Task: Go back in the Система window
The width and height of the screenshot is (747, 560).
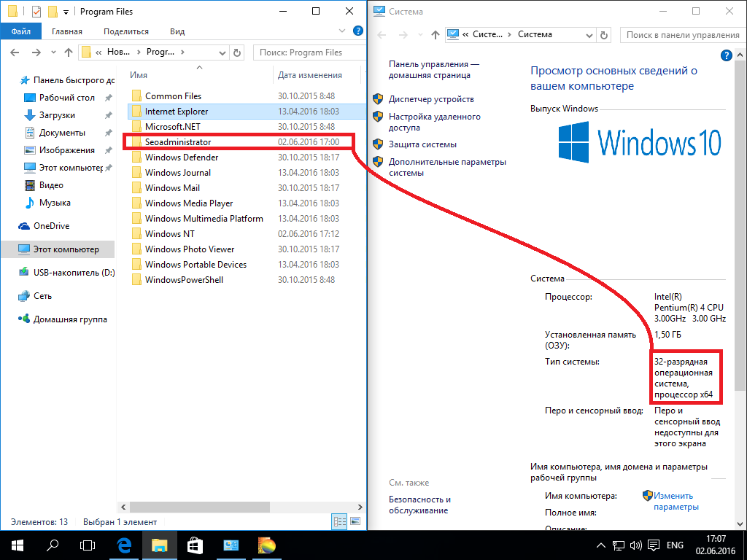Action: pos(382,35)
